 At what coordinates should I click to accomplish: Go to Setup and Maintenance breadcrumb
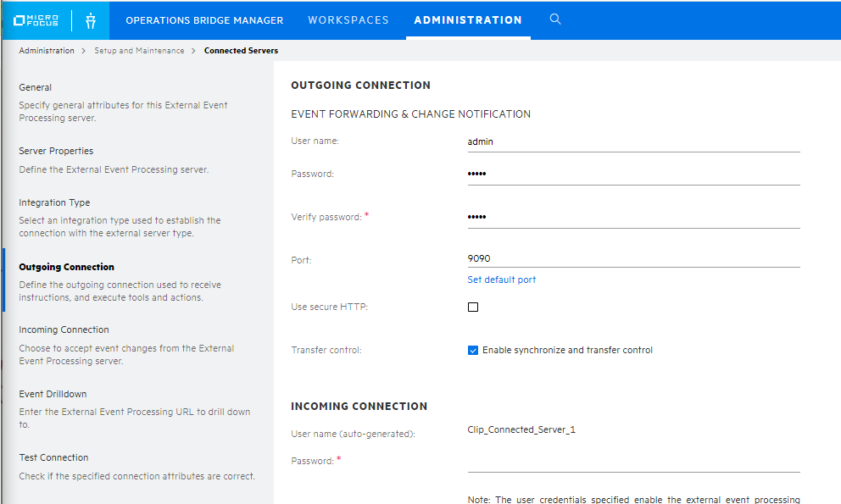pyautogui.click(x=139, y=51)
